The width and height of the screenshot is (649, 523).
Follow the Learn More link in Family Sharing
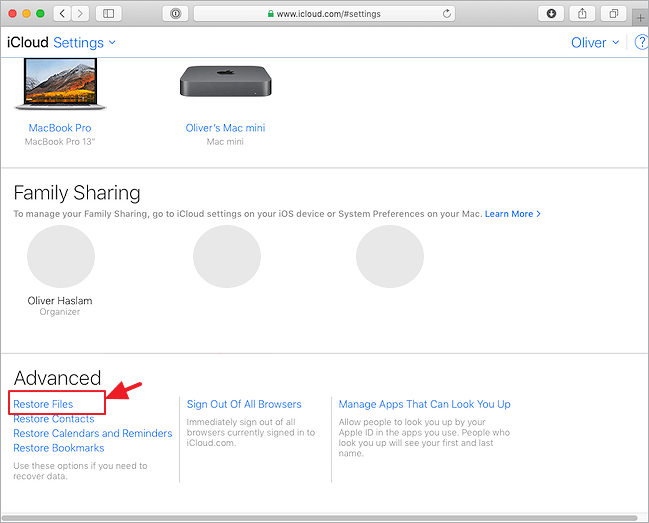512,214
